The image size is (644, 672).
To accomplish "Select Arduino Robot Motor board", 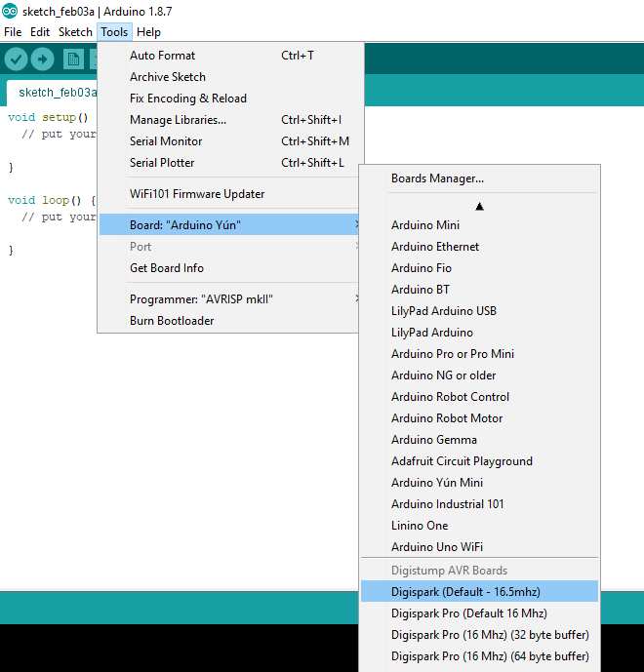I will [x=479, y=417].
